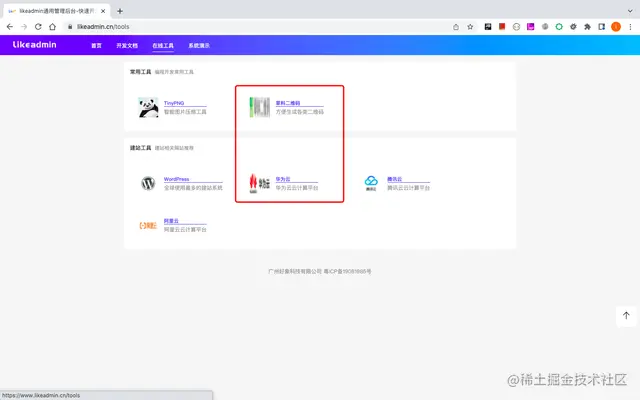The width and height of the screenshot is (640, 400).
Task: Go back with the browser back arrow
Action: (x=10, y=27)
